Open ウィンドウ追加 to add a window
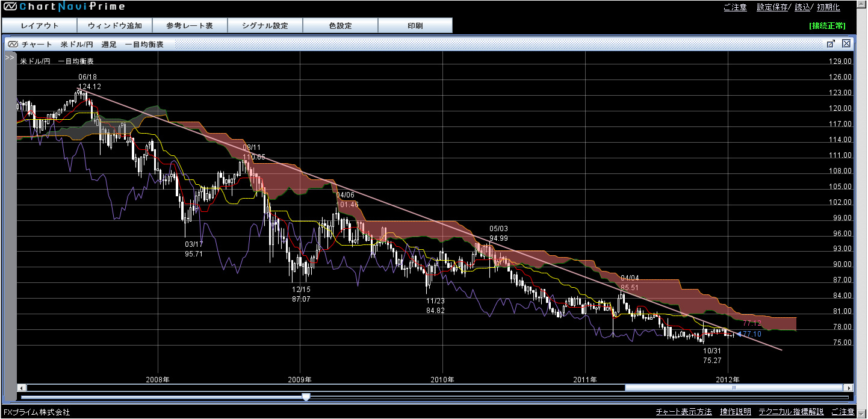 114,26
